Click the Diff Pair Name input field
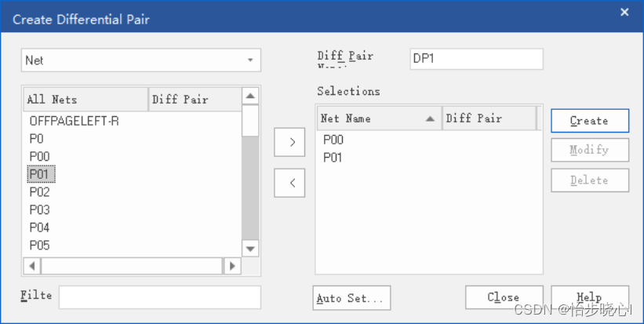The image size is (644, 324). point(476,59)
